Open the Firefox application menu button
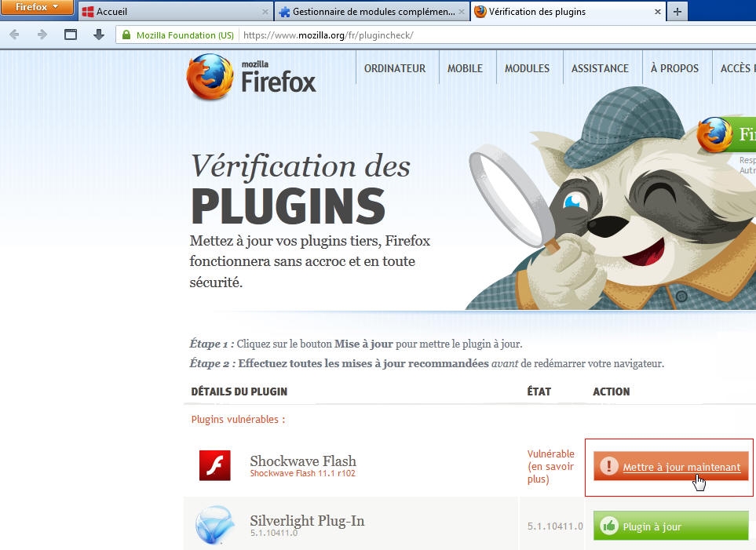Screen dimensions: 756x550 (x=37, y=7)
